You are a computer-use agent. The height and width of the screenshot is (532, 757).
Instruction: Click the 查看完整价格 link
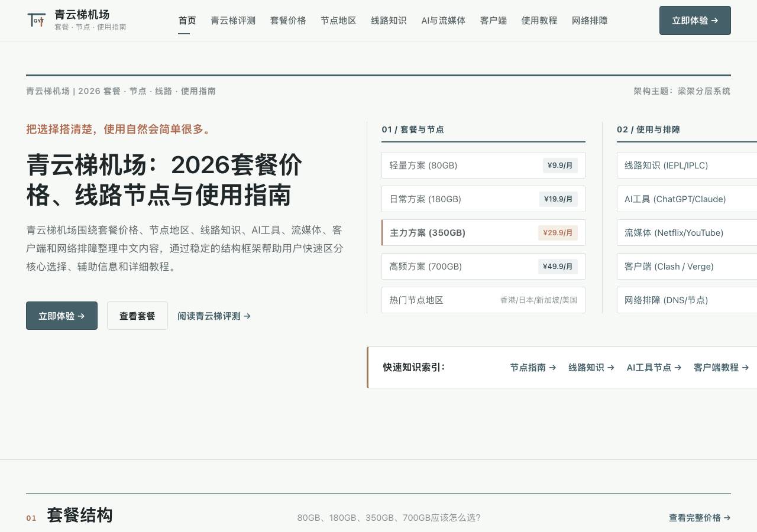click(700, 518)
